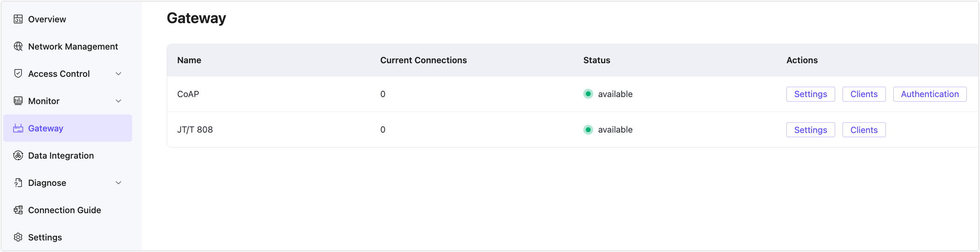
Task: Click the Monitor chart icon
Action: click(18, 101)
